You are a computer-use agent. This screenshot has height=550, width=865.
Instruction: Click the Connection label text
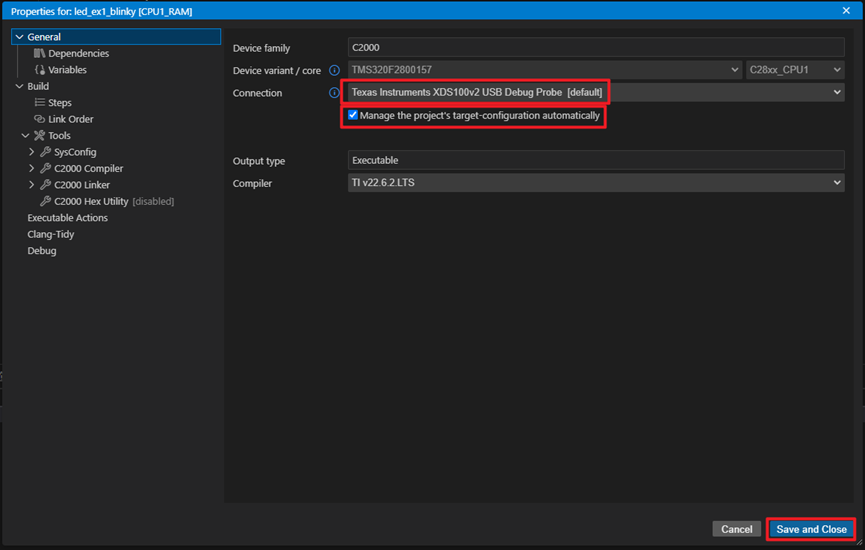coord(257,93)
